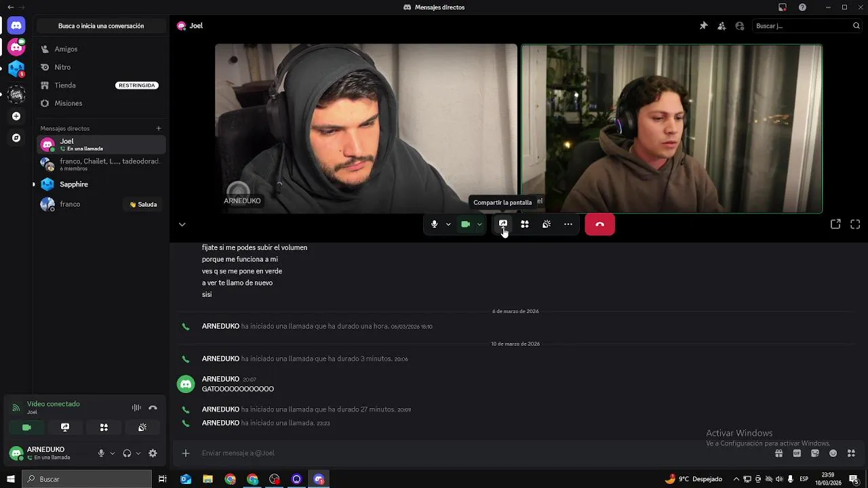Open the GIF picker
The height and width of the screenshot is (488, 868).
797,453
